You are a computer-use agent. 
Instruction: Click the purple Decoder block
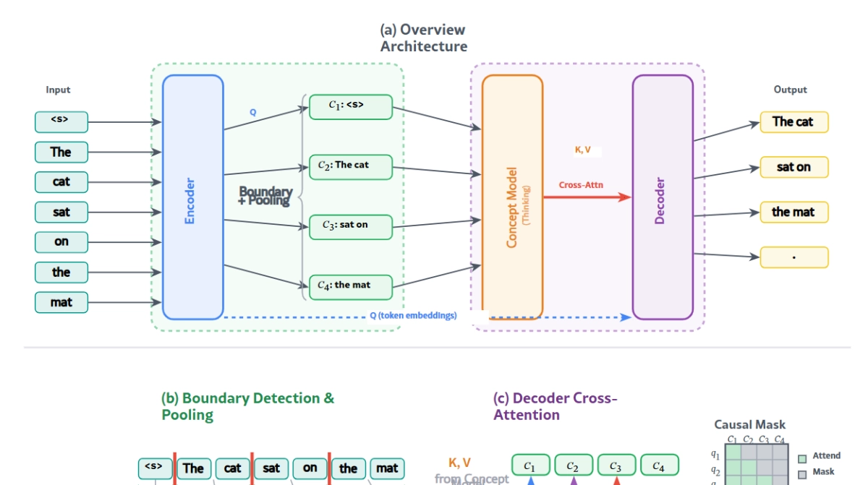(x=663, y=197)
